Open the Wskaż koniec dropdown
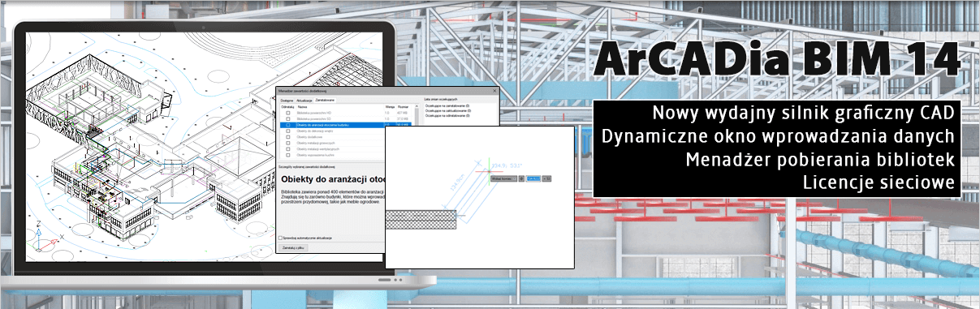This screenshot has width=980, height=309. click(503, 178)
